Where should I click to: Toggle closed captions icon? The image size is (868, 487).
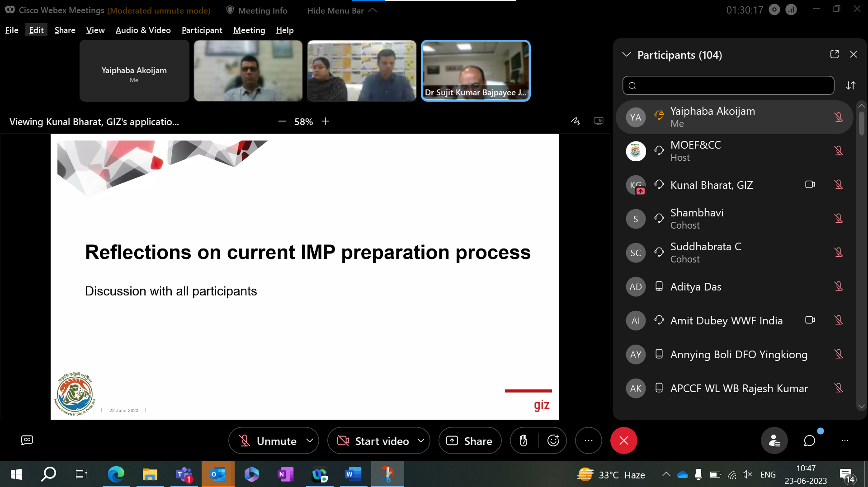(x=27, y=440)
